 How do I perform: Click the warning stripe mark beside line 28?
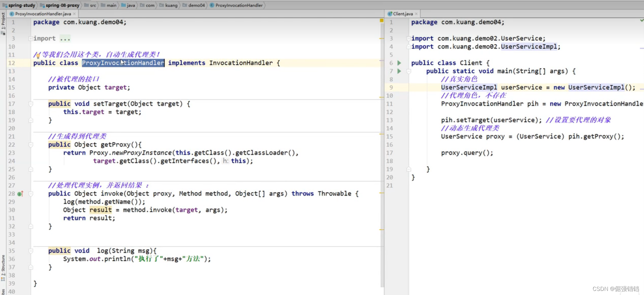coord(381,193)
